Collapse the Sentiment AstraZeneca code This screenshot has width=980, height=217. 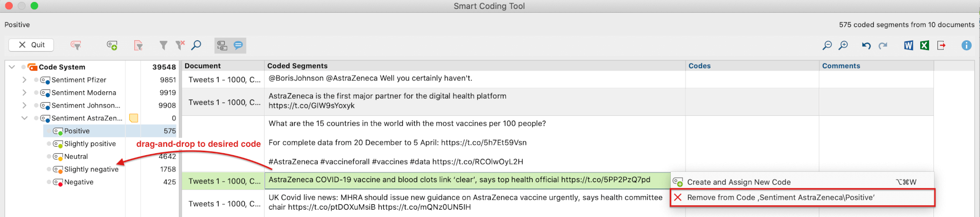(24, 118)
